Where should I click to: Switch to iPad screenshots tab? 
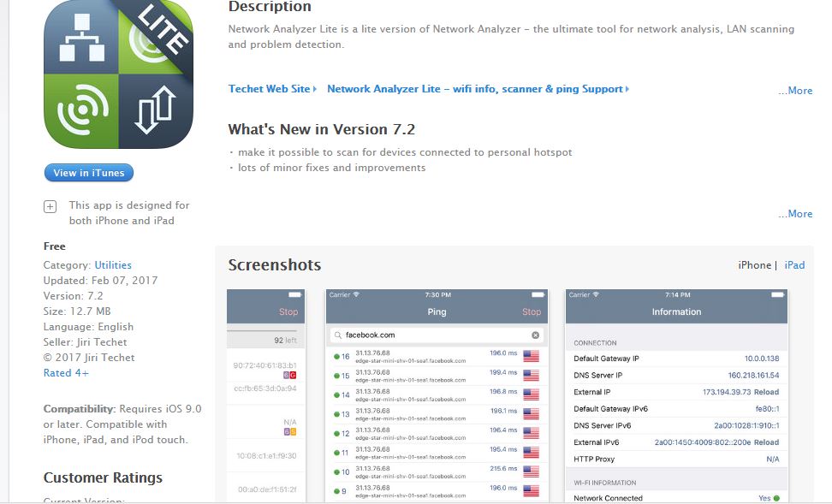(794, 265)
